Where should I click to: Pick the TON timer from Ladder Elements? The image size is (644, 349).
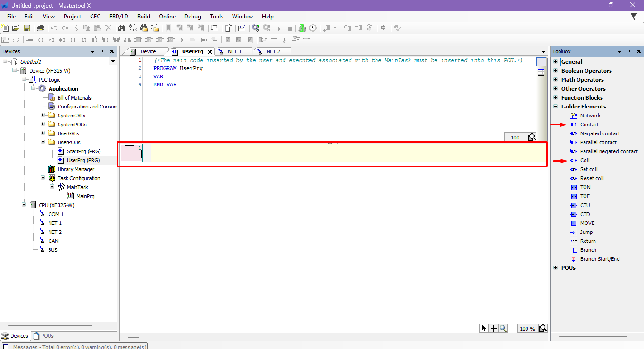click(585, 187)
